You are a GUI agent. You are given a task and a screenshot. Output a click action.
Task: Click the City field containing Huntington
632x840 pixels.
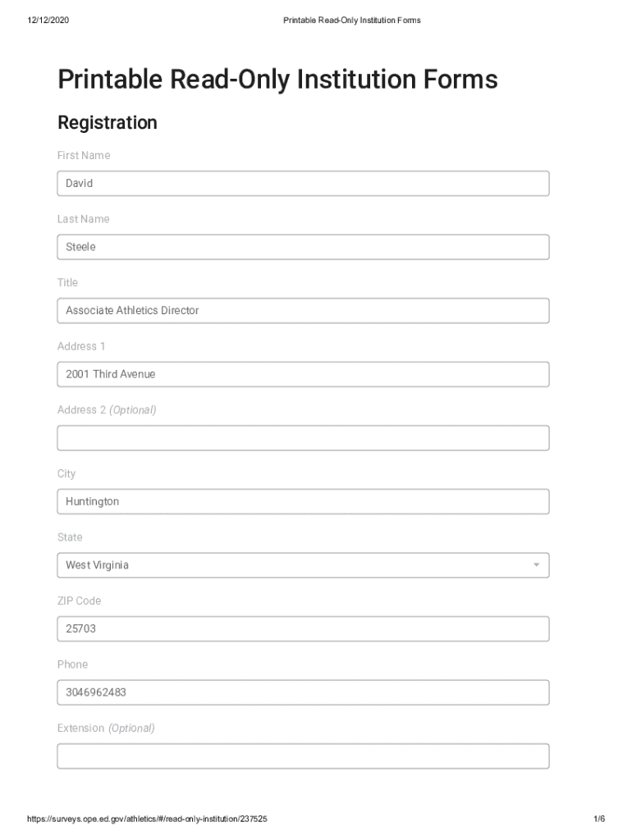click(x=303, y=501)
